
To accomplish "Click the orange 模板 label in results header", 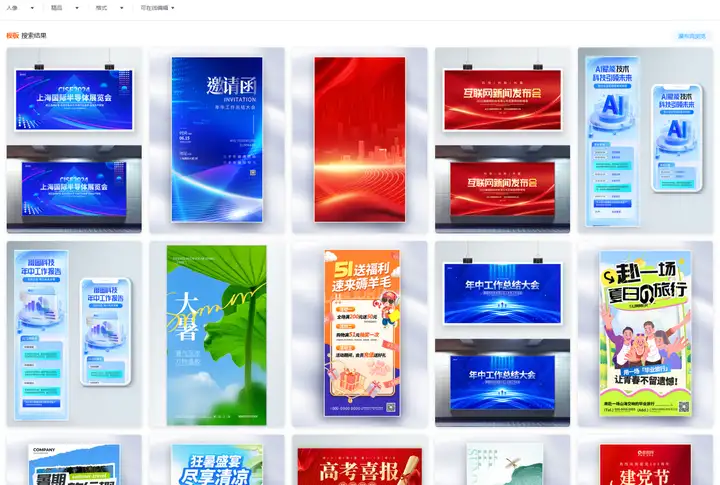I will pyautogui.click(x=12, y=35).
